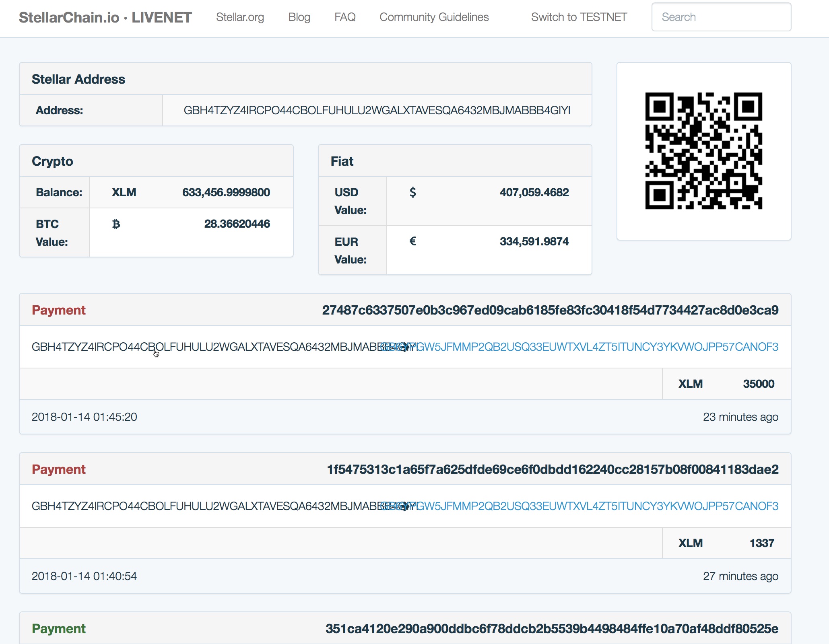Click the green Payment heading
829x644 pixels.
(59, 629)
